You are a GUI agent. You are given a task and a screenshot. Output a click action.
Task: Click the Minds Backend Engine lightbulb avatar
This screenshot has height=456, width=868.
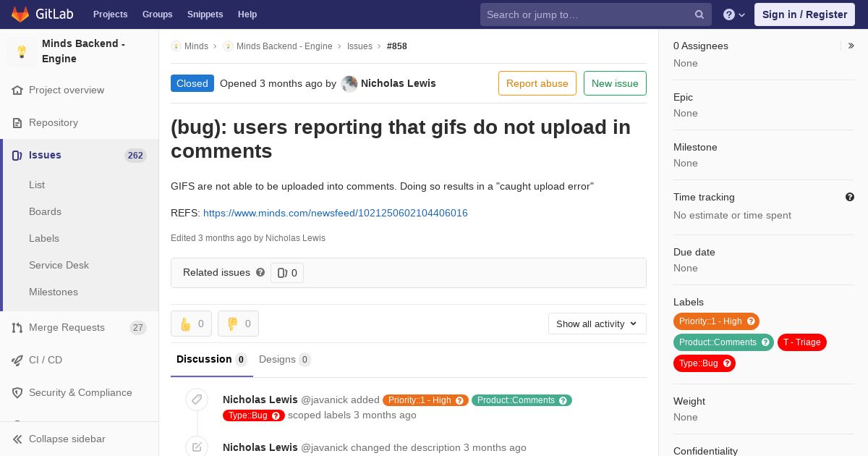pos(22,51)
